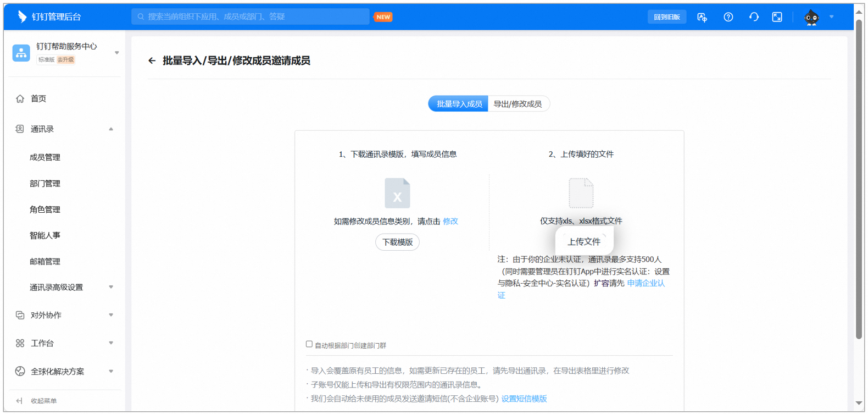Open the account dropdown arrow by the avatar
The height and width of the screenshot is (414, 868).
point(832,17)
